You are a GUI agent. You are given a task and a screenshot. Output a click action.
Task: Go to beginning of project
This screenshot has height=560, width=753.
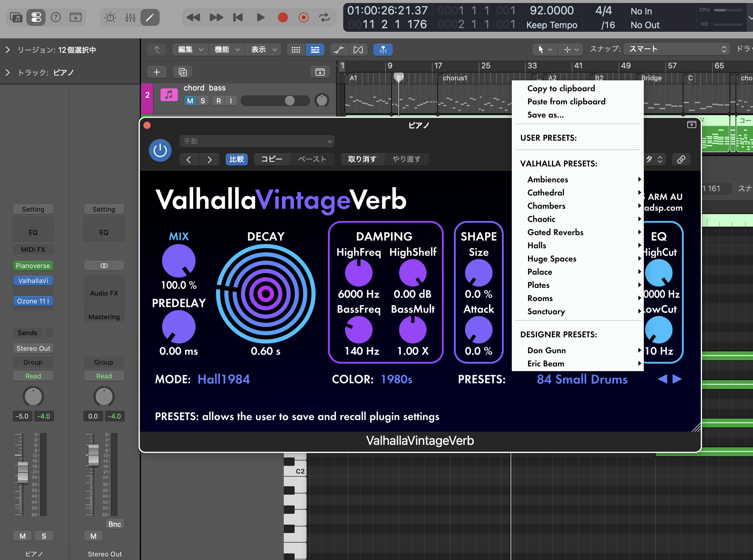point(238,17)
